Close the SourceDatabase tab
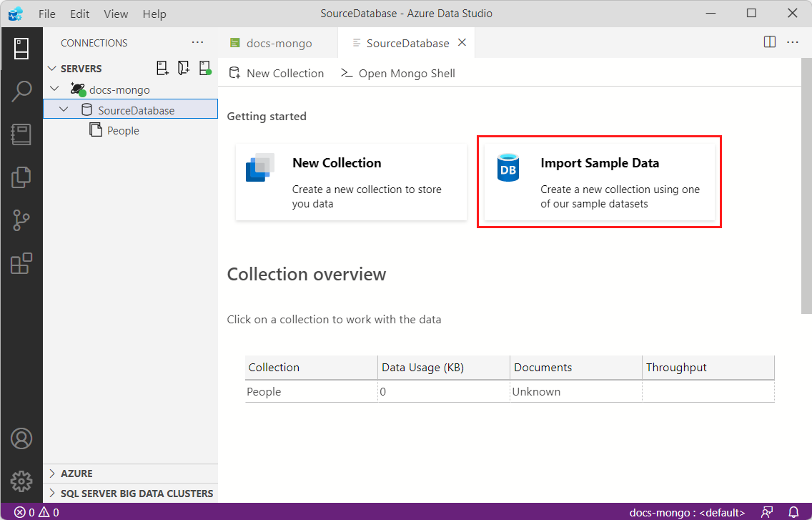812x520 pixels. (462, 42)
